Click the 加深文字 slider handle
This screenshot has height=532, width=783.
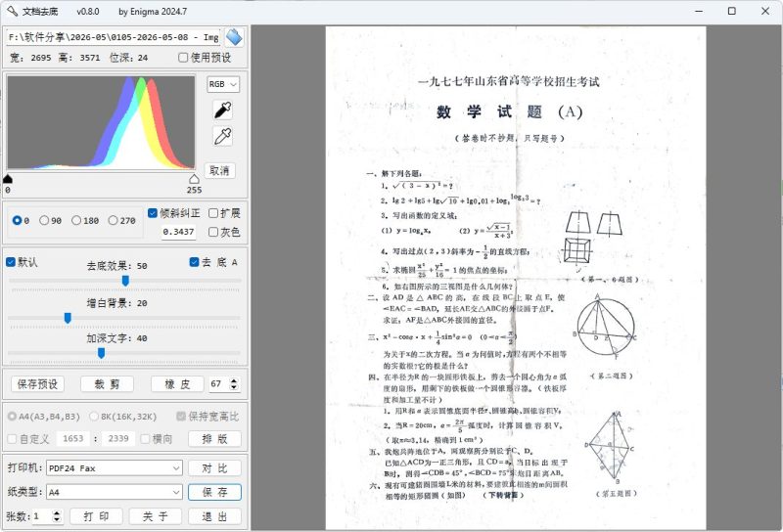click(x=101, y=353)
